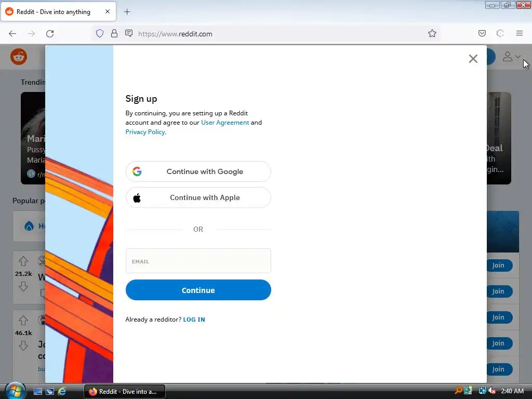
Task: Upvote the 21.2k post
Action: click(23, 261)
